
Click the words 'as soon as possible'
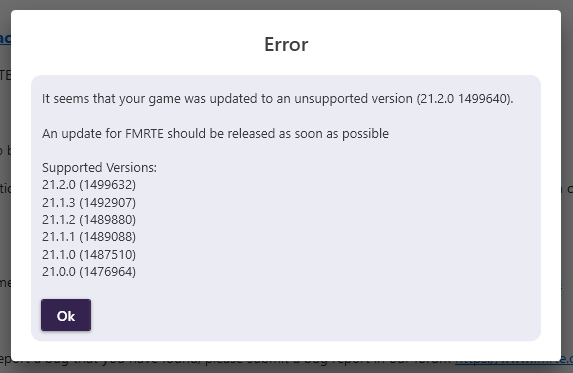pos(334,134)
